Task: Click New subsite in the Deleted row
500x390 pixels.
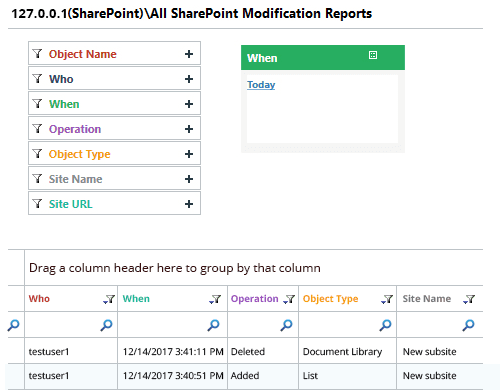Action: pos(429,352)
